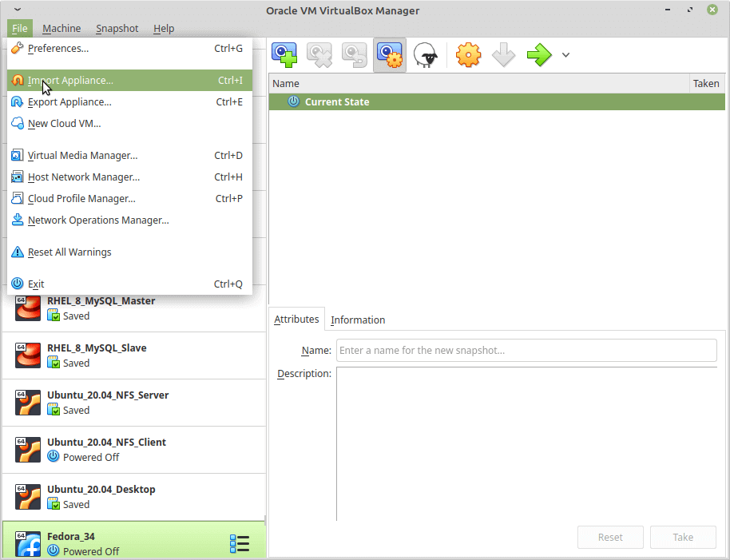
Task: Select the RHEL_8_MySQL_Master virtual machine name
Action: pyautogui.click(x=101, y=300)
